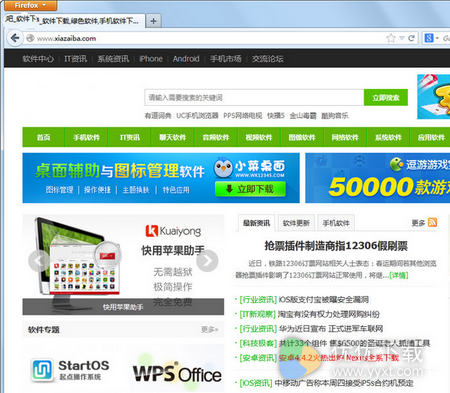Open the 华为近日宣布 正式进军车联网 article
Screen dimensions: 450x393
click(x=331, y=329)
